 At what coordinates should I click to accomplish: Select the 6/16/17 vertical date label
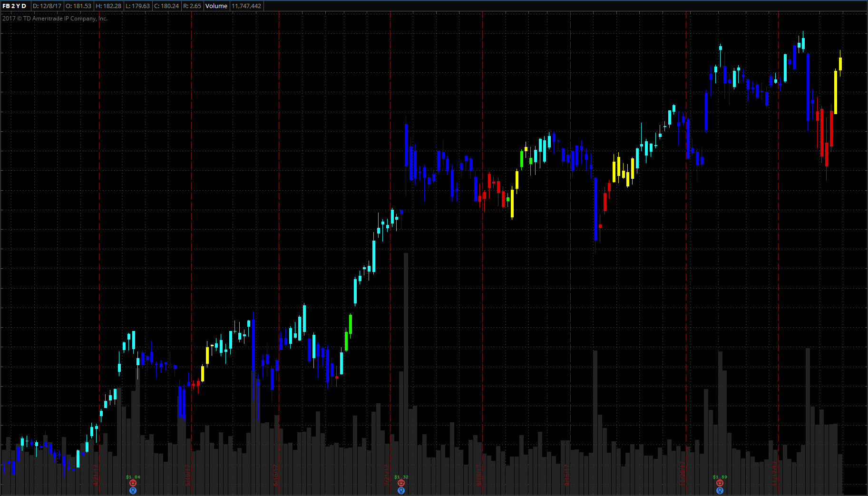[x=276, y=475]
